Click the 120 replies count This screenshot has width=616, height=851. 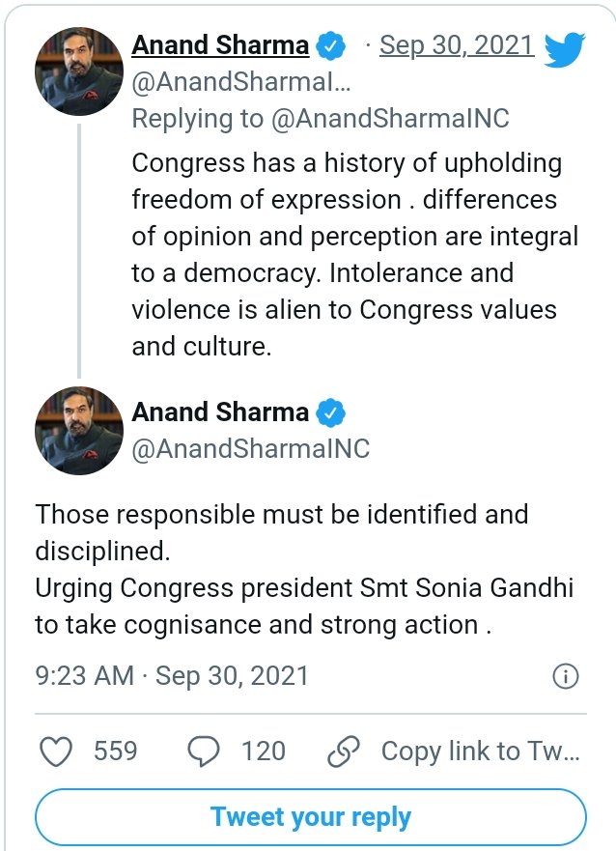point(264,751)
